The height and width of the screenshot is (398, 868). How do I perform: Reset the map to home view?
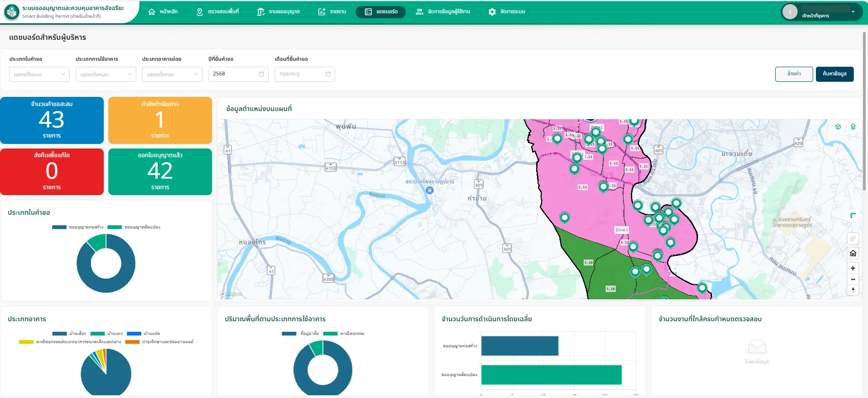coord(853,253)
